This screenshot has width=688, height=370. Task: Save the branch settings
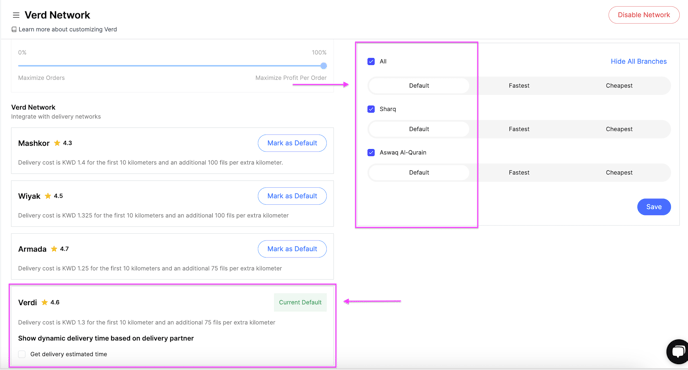pos(654,207)
